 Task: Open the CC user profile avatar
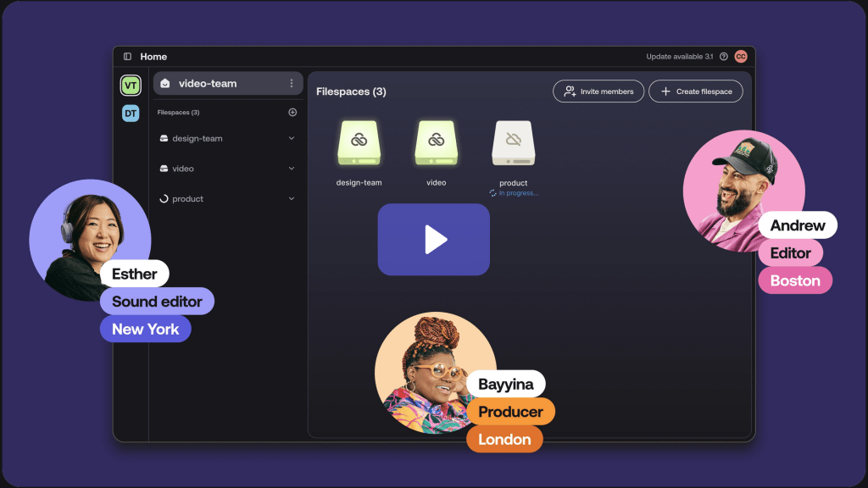coord(741,57)
